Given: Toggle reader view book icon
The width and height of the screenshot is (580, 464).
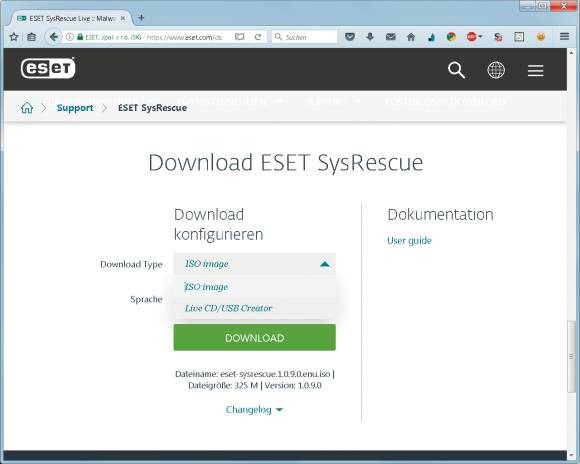Looking at the screenshot, I should point(240,37).
